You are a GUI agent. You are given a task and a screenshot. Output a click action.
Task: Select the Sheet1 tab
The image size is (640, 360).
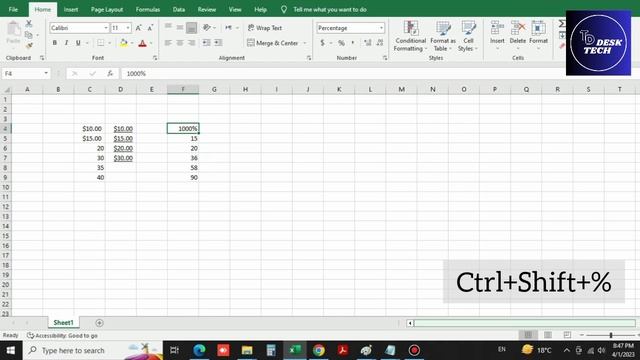[x=63, y=323]
